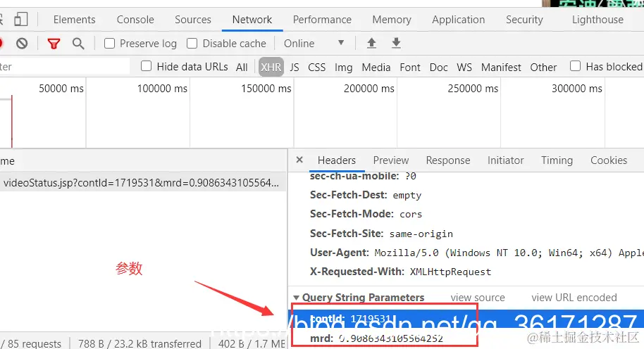Enable the Preserve log checkbox
Image resolution: width=644 pixels, height=349 pixels.
pos(110,44)
